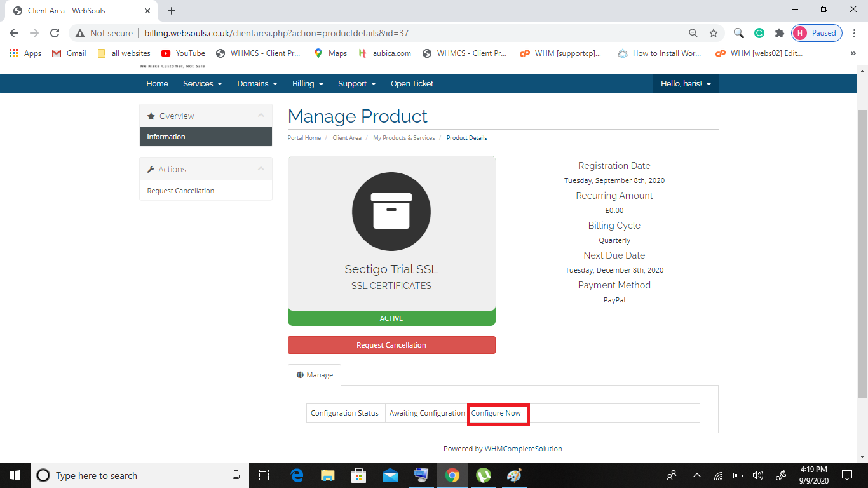Screen dimensions: 868x488
Task: Open the 'all websites' bookmark folder
Action: point(124,53)
